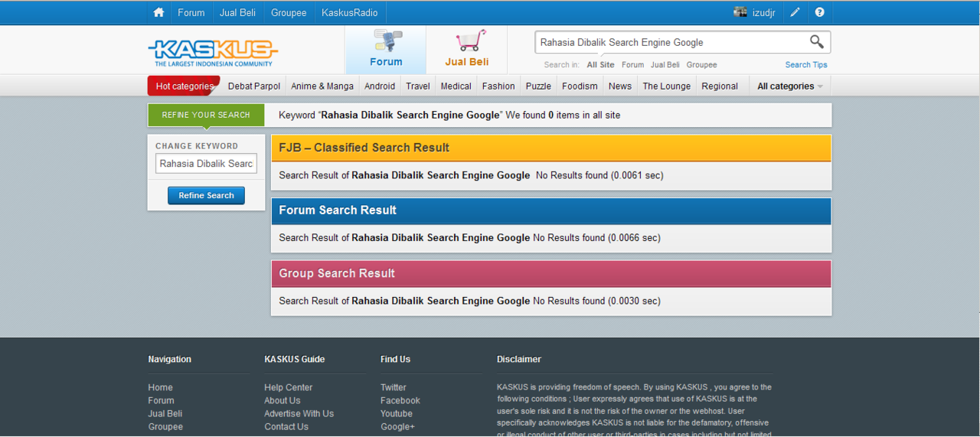Image resolution: width=980 pixels, height=437 pixels.
Task: Click the Navigation footer heading
Action: coord(170,359)
